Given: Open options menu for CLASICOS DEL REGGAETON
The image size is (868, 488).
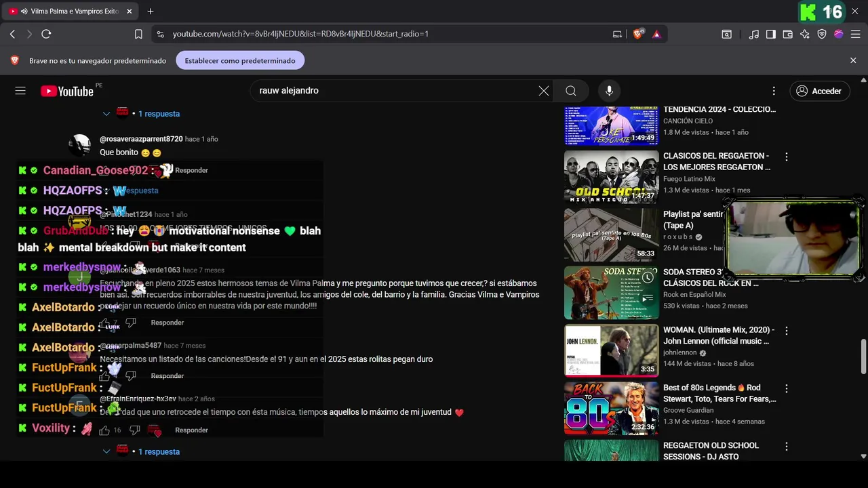Looking at the screenshot, I should pyautogui.click(x=787, y=157).
